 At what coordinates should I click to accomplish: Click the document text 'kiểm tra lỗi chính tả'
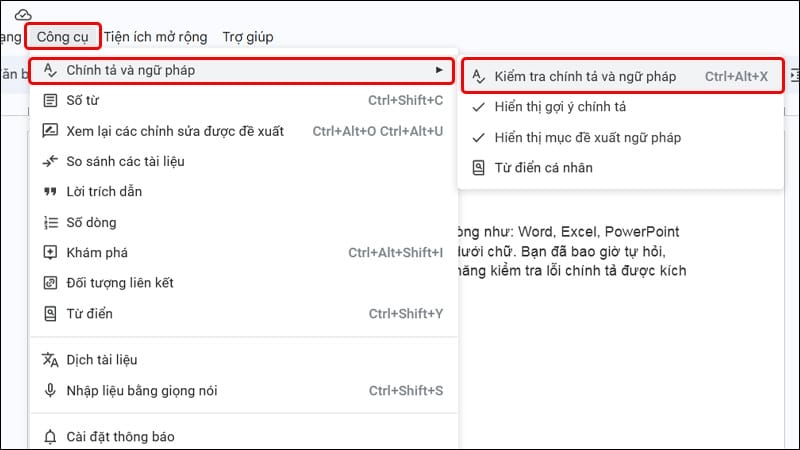point(553,270)
